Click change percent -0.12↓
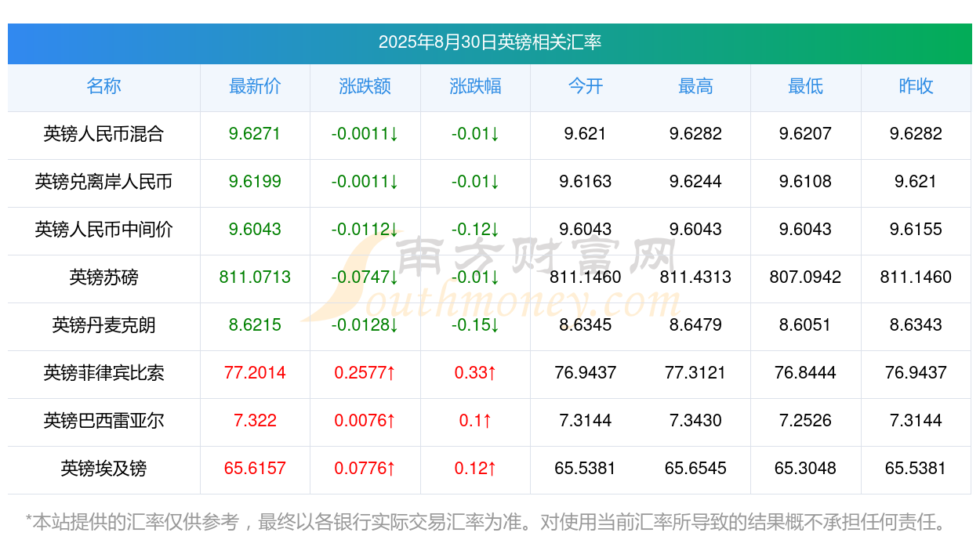This screenshot has height=547, width=980. (475, 230)
